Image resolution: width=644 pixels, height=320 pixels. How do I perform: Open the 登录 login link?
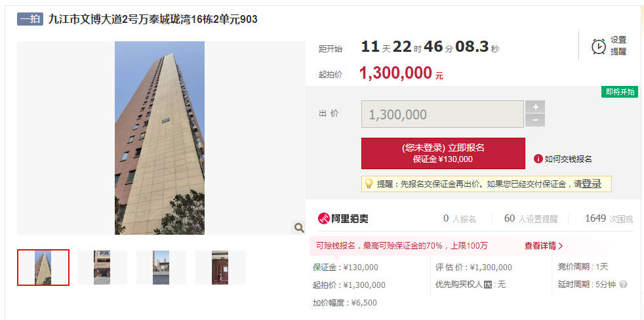(592, 184)
